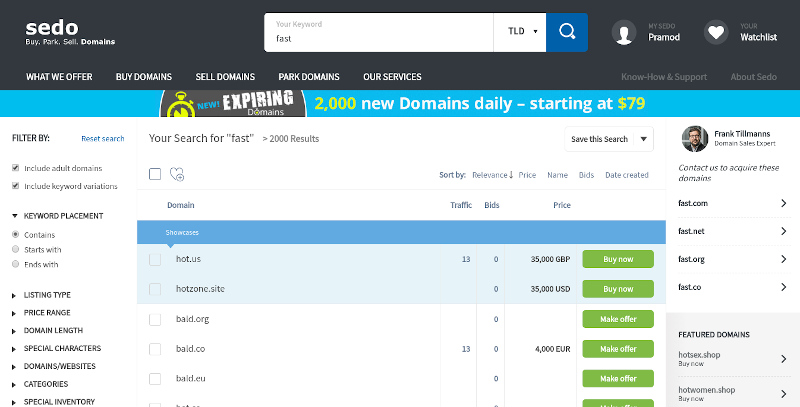
Task: Select the Ends with radio option
Action: (15, 264)
